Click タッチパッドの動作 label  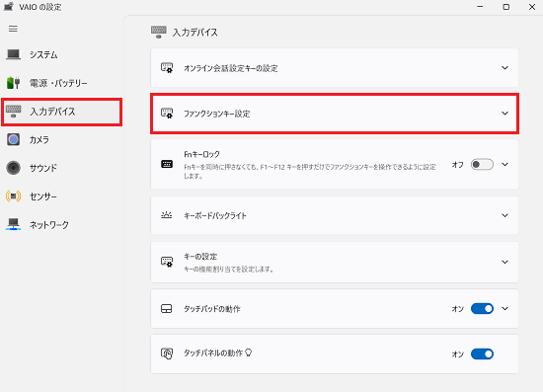(x=212, y=309)
